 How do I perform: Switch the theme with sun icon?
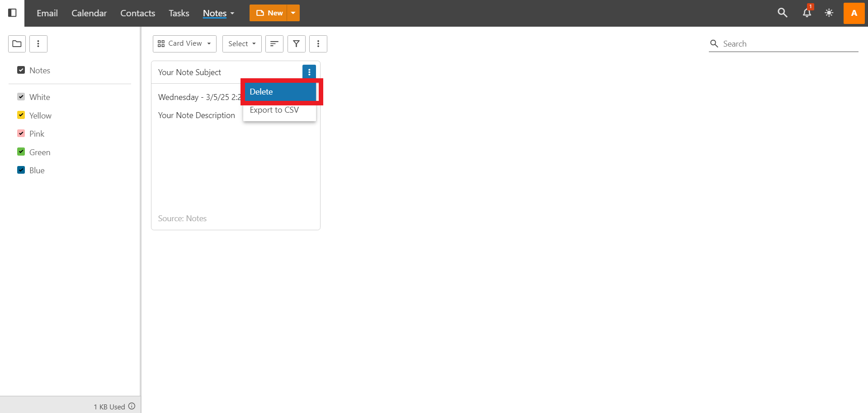pyautogui.click(x=829, y=13)
